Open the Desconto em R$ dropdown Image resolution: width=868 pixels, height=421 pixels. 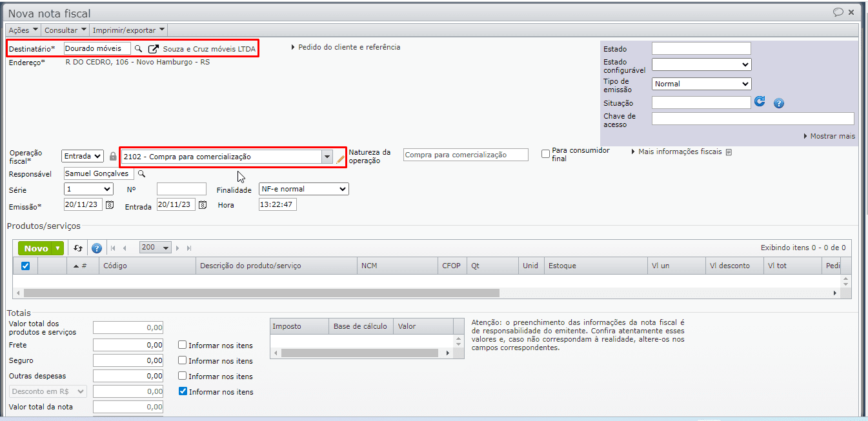[48, 391]
